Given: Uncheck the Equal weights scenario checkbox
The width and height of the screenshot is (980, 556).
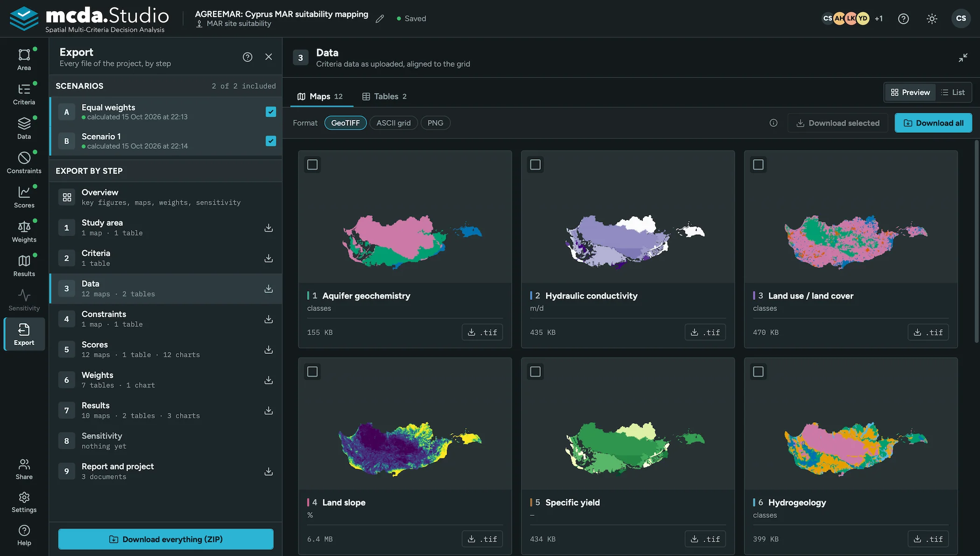Looking at the screenshot, I should point(271,112).
